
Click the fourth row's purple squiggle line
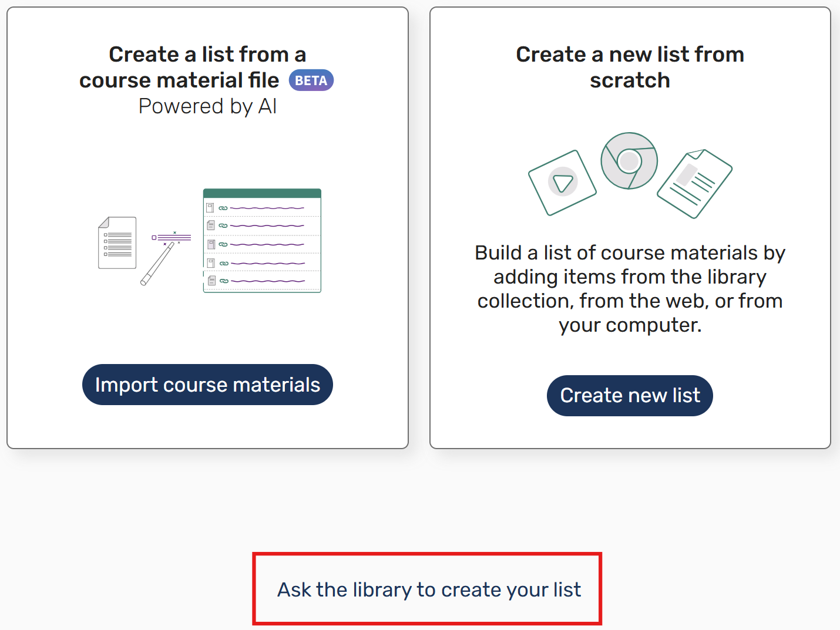click(268, 264)
